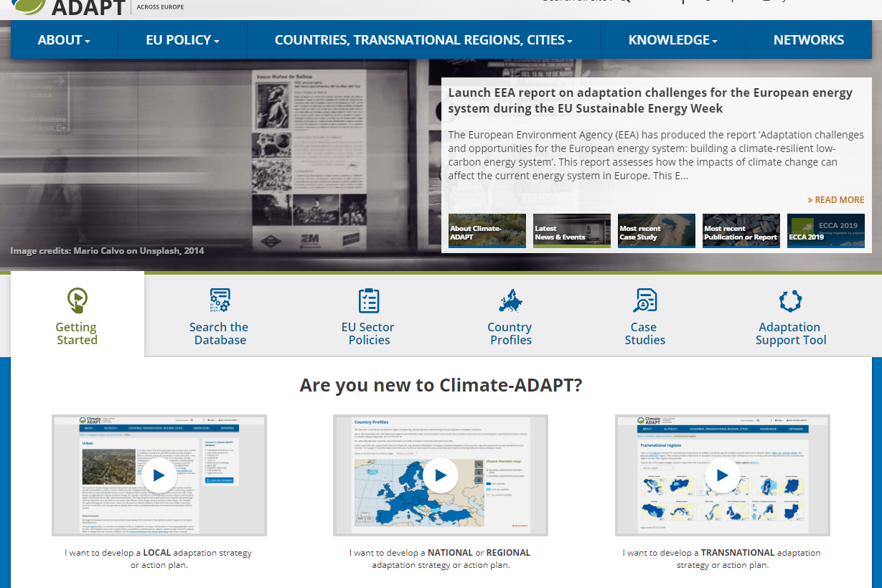
Task: Click the Getting Started hand-pointer icon
Action: tap(77, 300)
